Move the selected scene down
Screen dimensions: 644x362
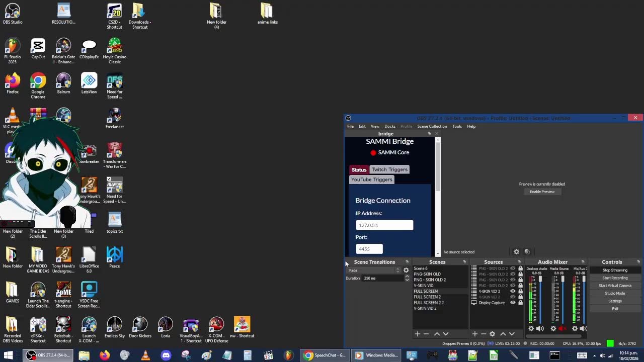445,334
